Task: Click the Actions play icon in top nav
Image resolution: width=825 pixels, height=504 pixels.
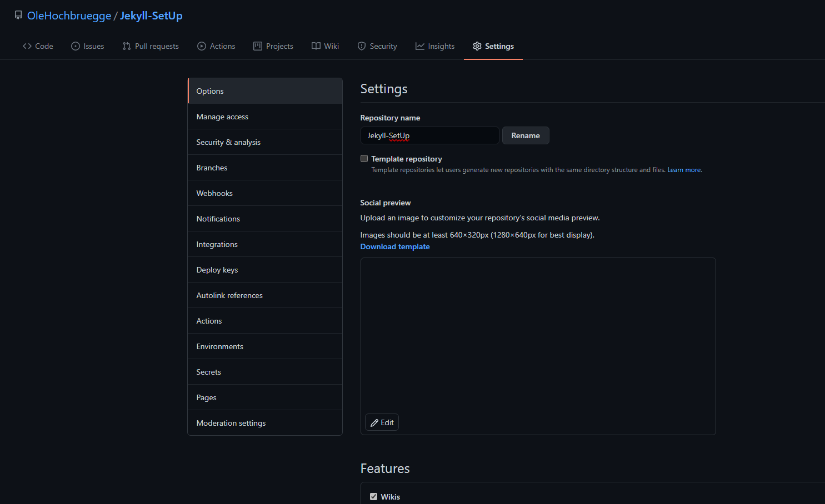Action: tap(202, 46)
